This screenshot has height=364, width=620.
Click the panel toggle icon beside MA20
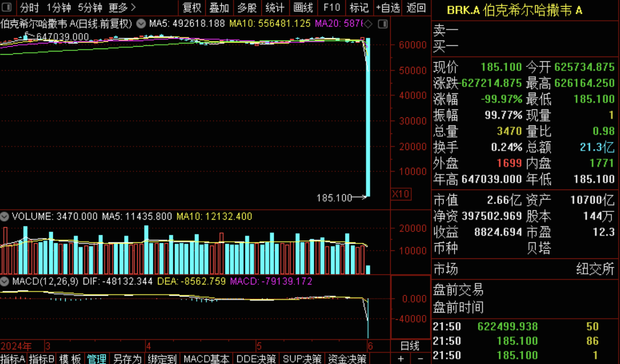[x=383, y=23]
